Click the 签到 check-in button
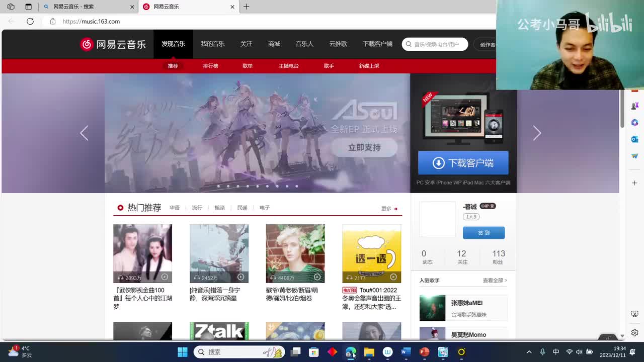The width and height of the screenshot is (644, 362). (484, 233)
